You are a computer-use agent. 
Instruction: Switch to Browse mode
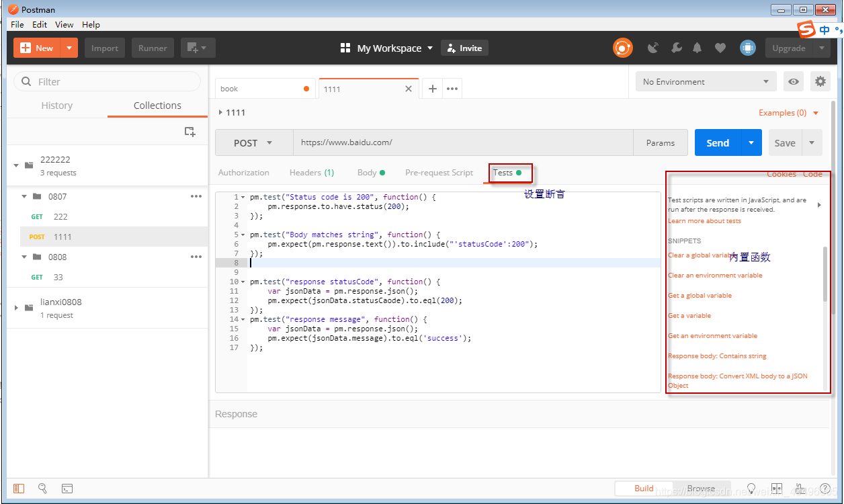701,489
